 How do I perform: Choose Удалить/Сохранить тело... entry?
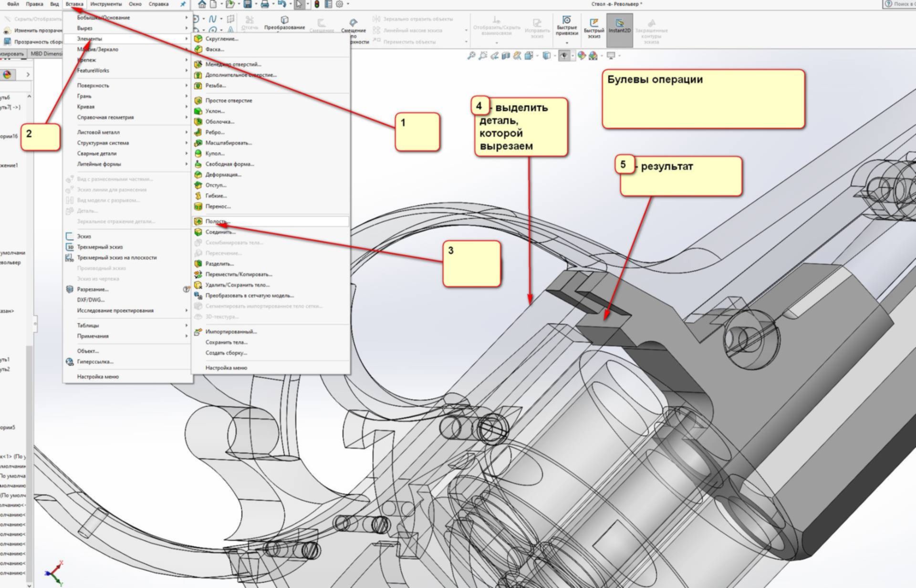(x=271, y=285)
